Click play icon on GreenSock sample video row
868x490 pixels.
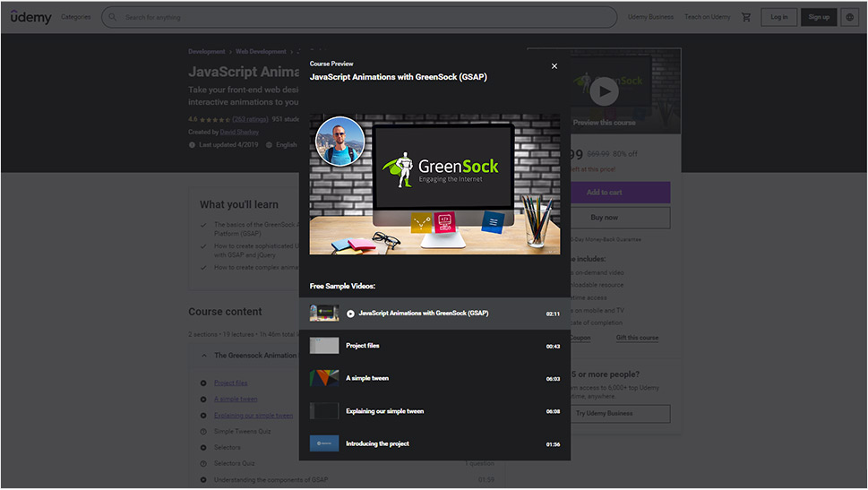coord(350,314)
